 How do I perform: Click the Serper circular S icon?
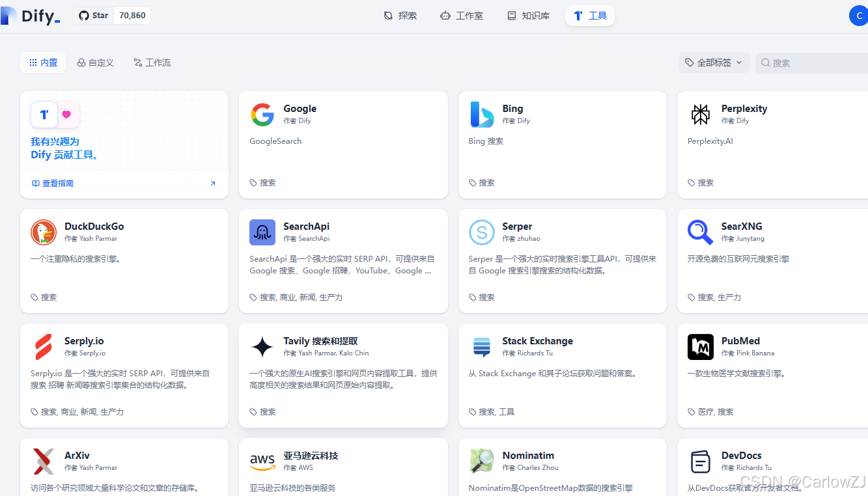482,232
